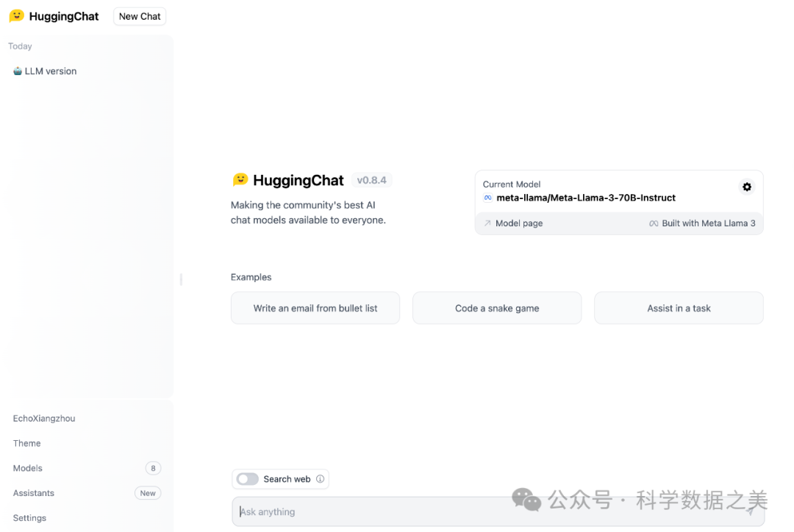Start a New Chat

point(140,16)
